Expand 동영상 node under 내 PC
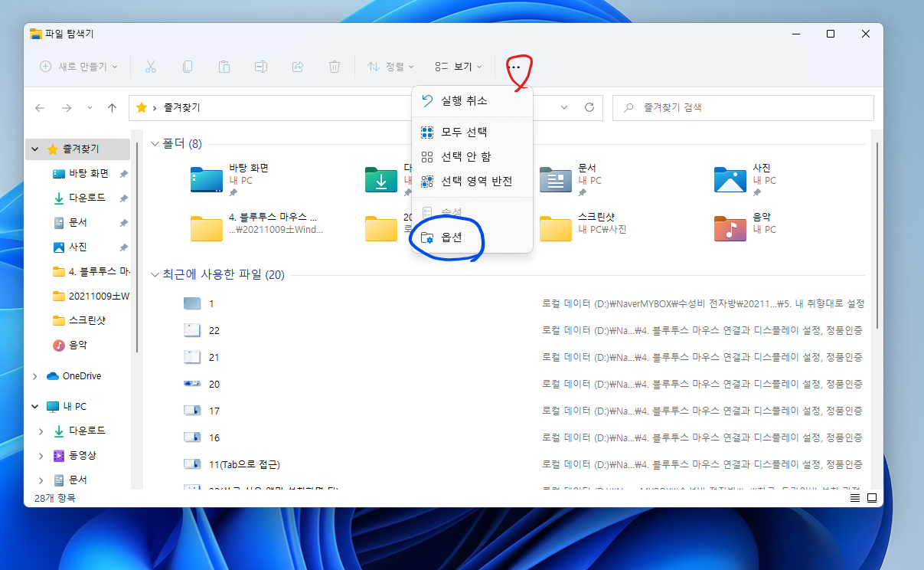Image resolution: width=924 pixels, height=570 pixels. coord(41,455)
